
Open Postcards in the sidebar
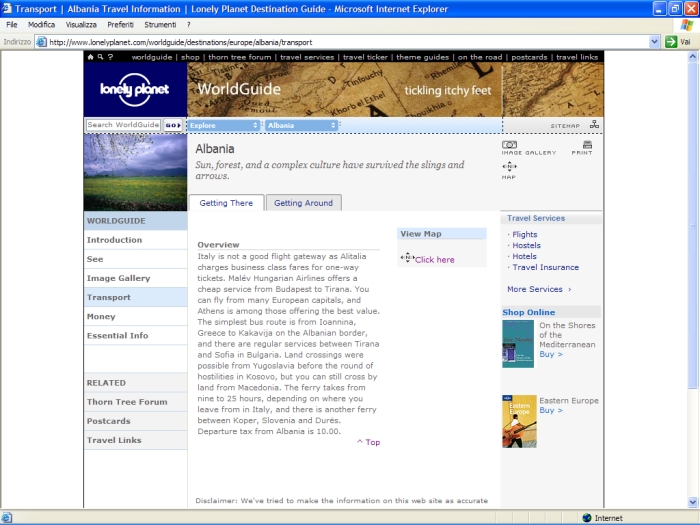[135, 421]
